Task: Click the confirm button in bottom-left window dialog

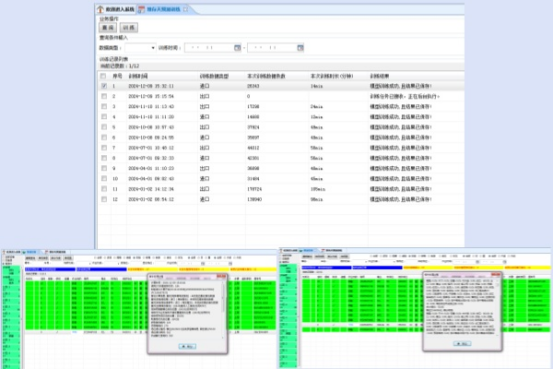Action: pyautogui.click(x=187, y=346)
